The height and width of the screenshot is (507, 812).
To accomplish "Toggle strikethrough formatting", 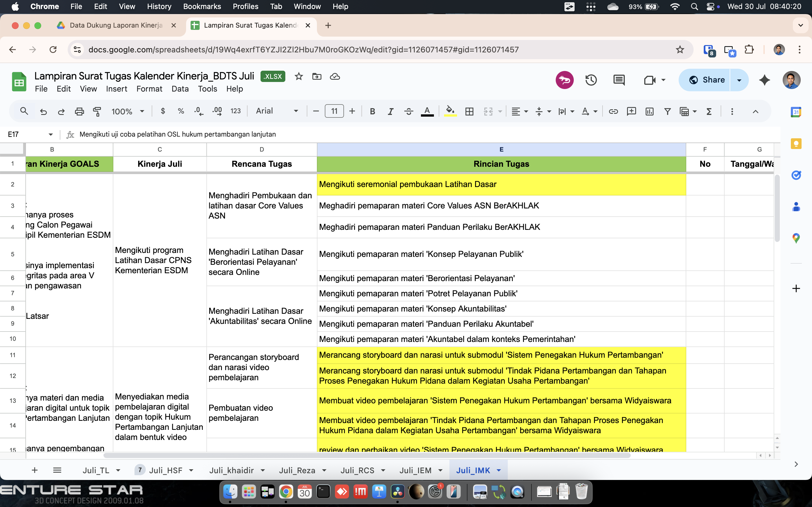I will [x=408, y=111].
